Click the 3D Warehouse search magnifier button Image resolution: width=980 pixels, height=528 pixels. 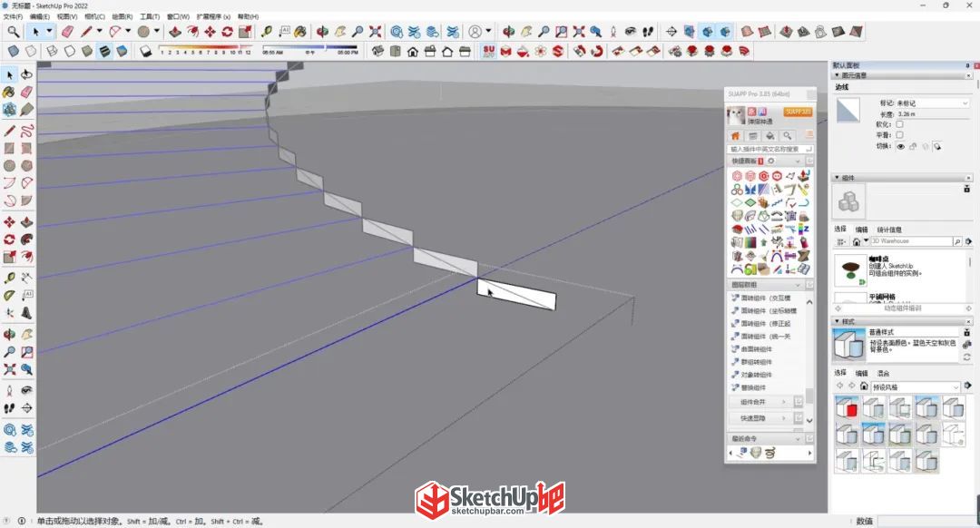coord(957,241)
